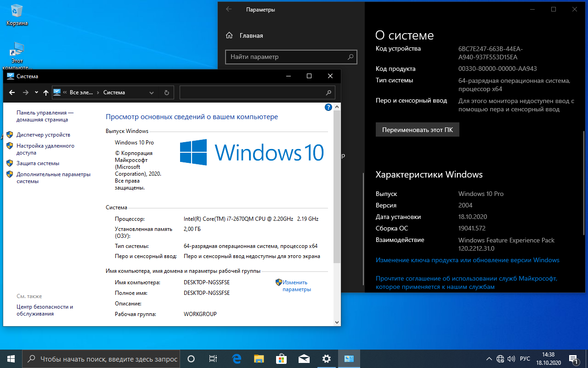Click the System window vertical scrollbar

[337, 186]
